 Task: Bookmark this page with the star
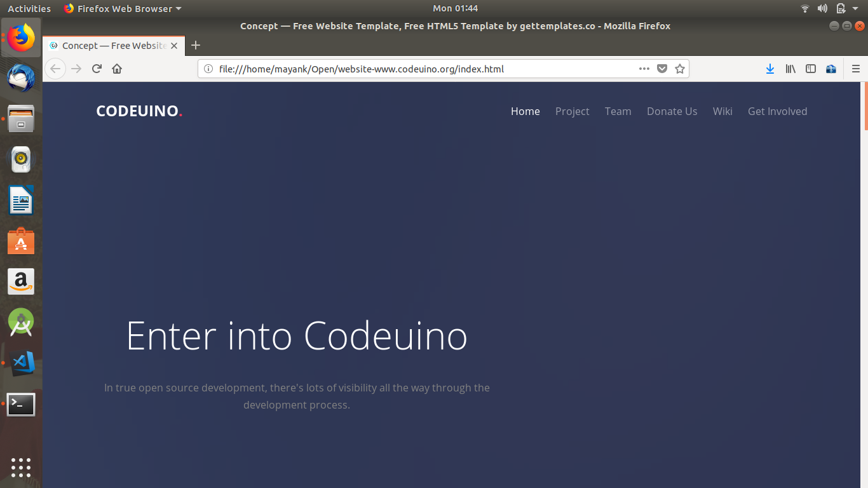tap(680, 69)
